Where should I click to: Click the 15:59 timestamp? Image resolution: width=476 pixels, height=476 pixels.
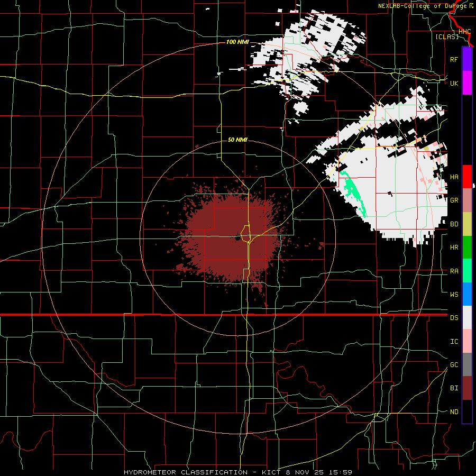click(x=340, y=472)
